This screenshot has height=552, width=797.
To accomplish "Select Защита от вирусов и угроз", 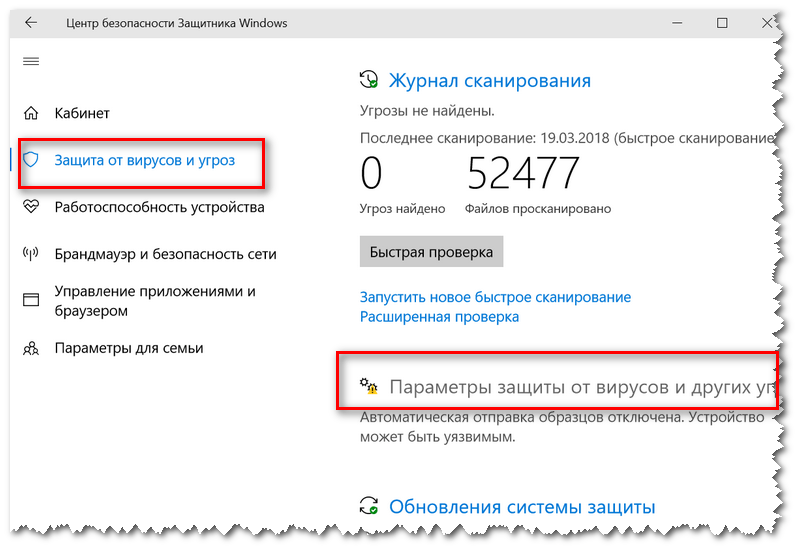I will (x=145, y=160).
